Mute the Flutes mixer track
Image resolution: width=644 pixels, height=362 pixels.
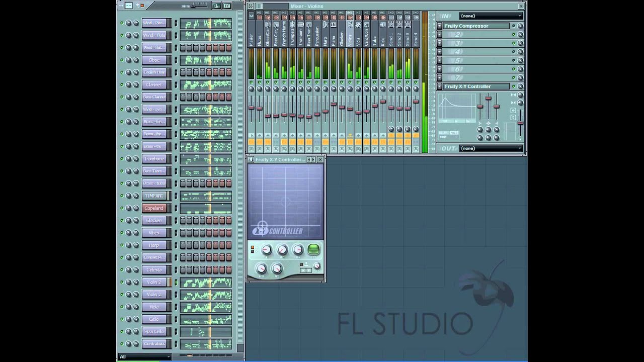259,82
